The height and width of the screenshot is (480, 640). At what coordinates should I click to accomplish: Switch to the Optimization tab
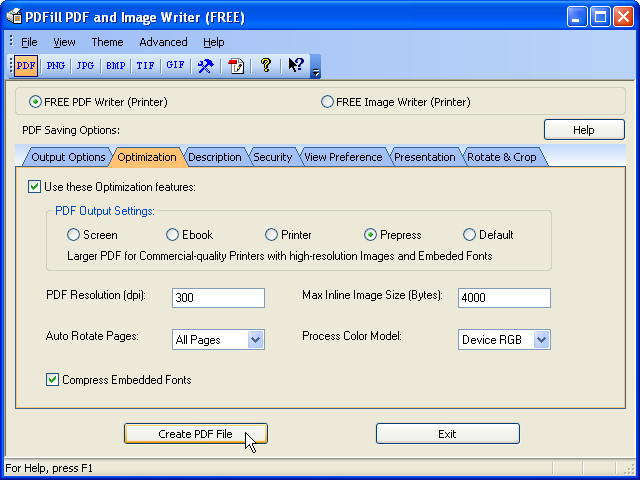tap(147, 158)
